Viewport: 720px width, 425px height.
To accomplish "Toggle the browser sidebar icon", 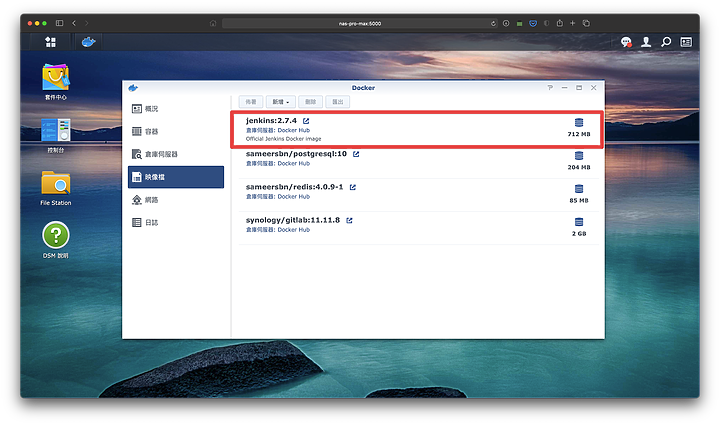I will (x=59, y=23).
